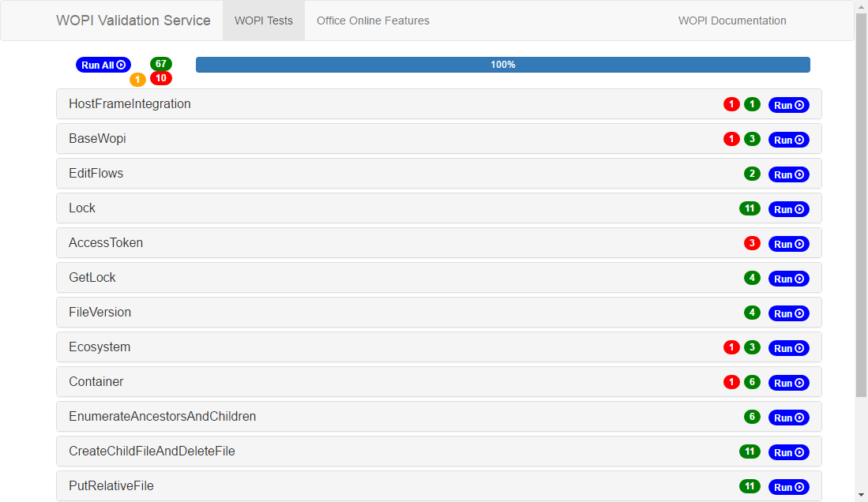The height and width of the screenshot is (502, 868).
Task: Click the Run All button
Action: (x=103, y=65)
